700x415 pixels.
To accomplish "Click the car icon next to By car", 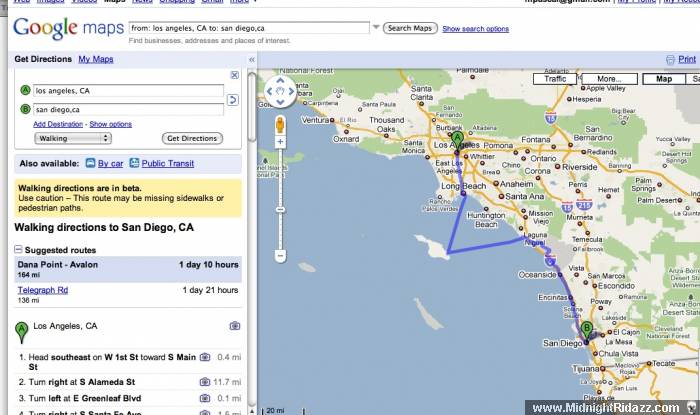I will coord(90,163).
